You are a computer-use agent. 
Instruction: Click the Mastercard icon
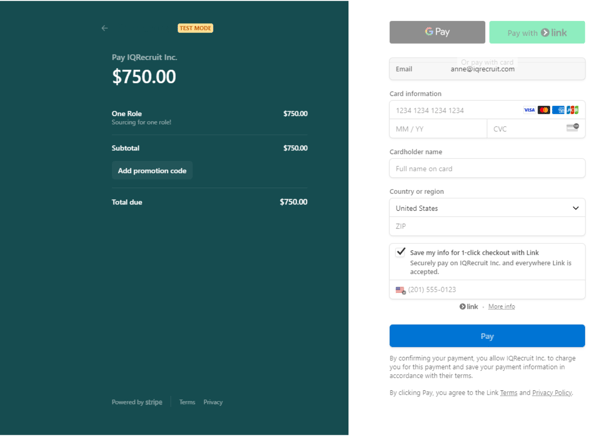pyautogui.click(x=544, y=110)
